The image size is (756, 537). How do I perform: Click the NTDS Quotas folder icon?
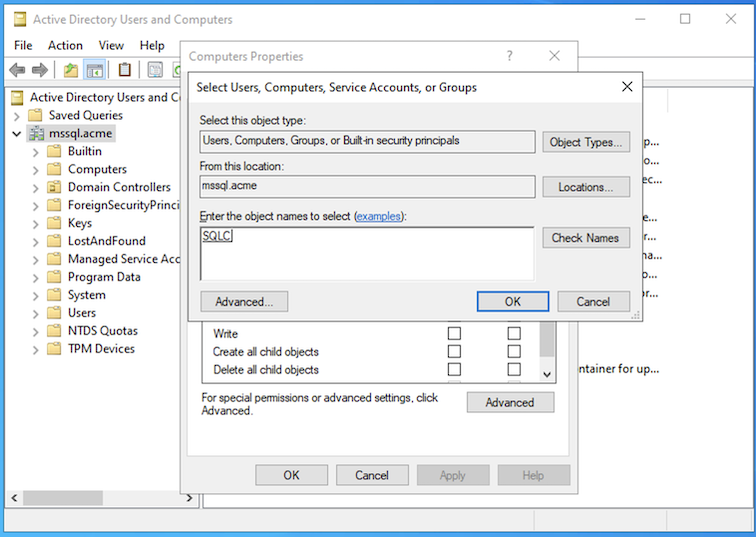(54, 331)
